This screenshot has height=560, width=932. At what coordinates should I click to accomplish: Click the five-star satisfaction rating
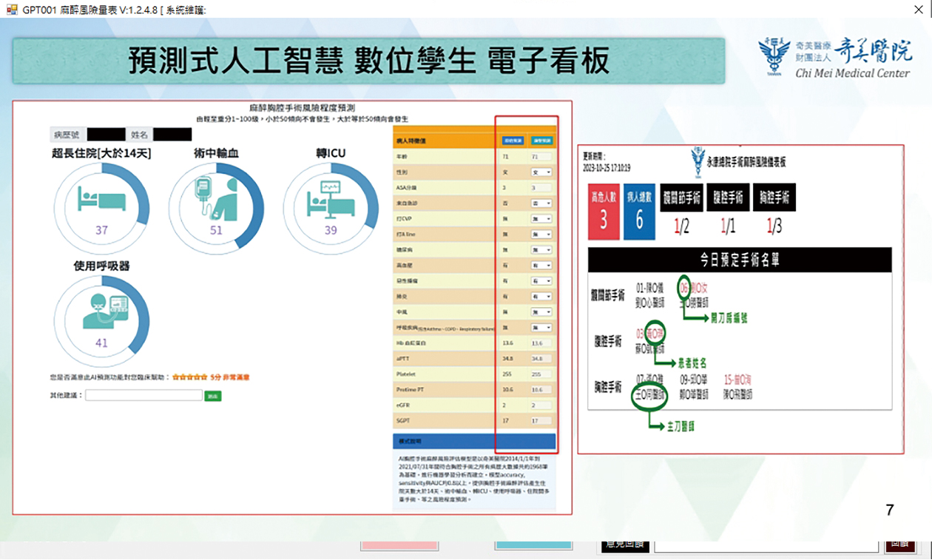point(189,377)
